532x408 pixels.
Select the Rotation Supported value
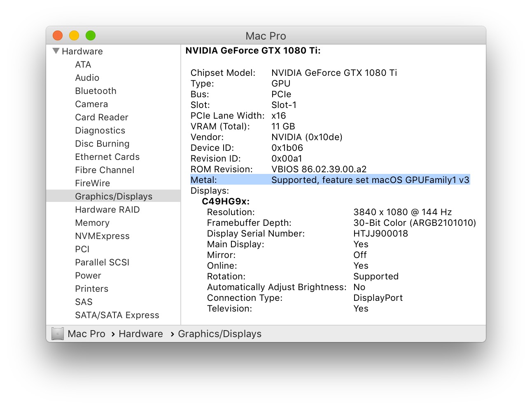(x=376, y=276)
